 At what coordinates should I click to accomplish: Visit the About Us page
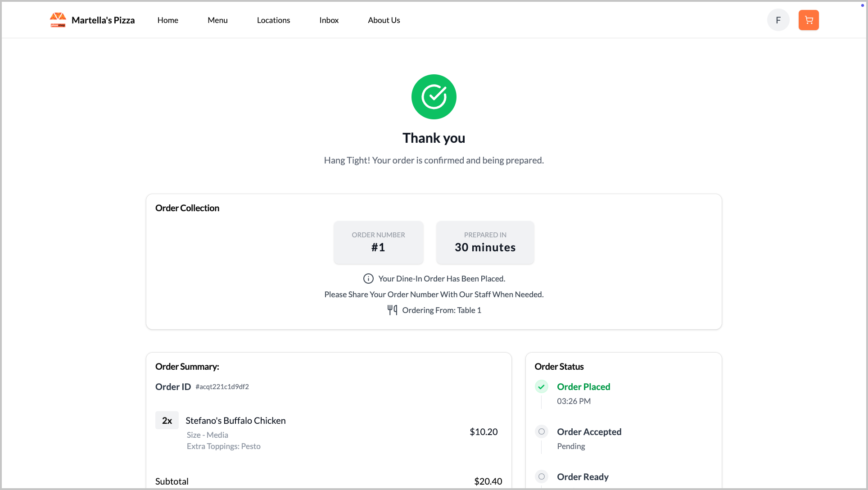pyautogui.click(x=384, y=20)
